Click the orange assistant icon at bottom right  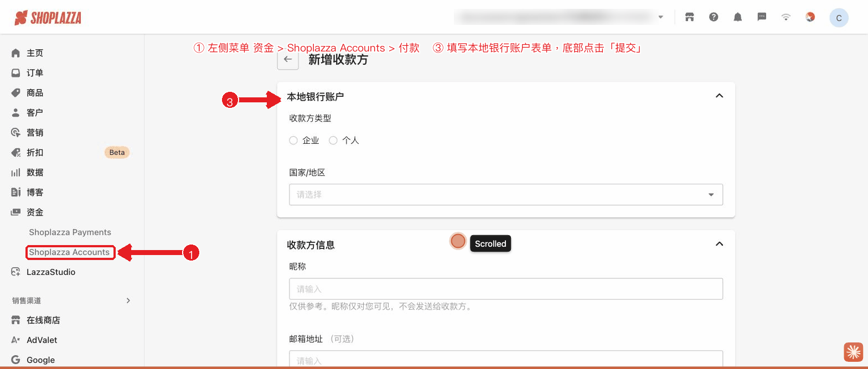(853, 352)
